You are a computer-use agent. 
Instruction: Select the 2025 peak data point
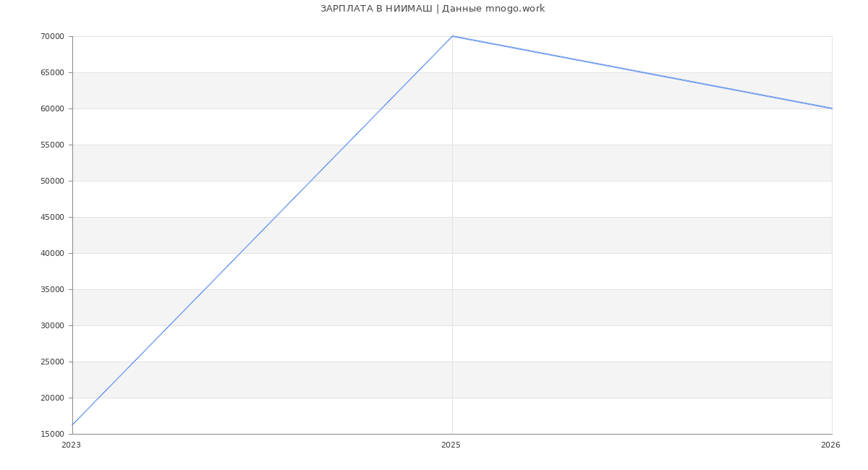click(452, 36)
